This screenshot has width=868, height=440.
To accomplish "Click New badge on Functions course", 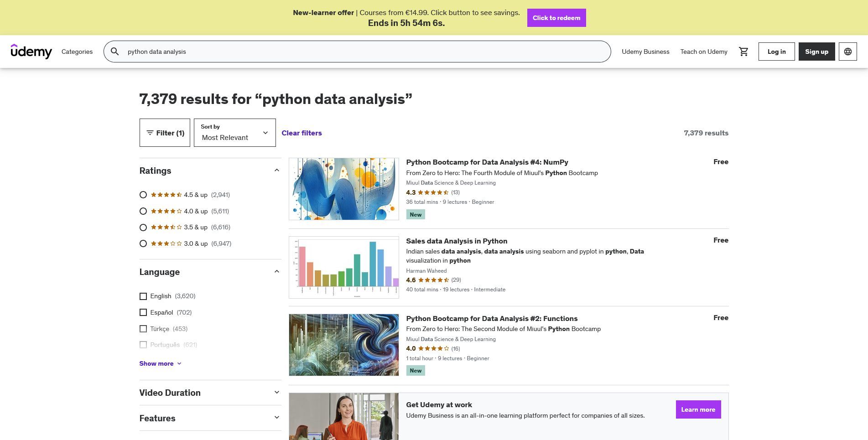I will [416, 370].
